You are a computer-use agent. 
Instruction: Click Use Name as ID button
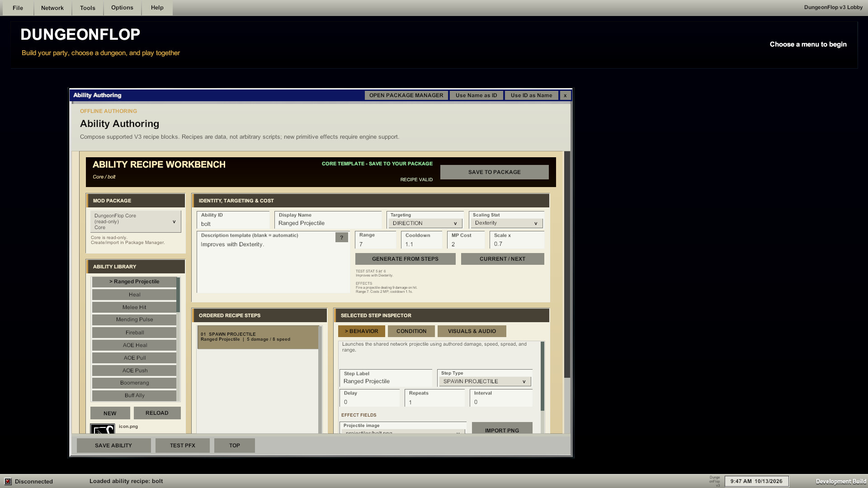click(x=476, y=95)
